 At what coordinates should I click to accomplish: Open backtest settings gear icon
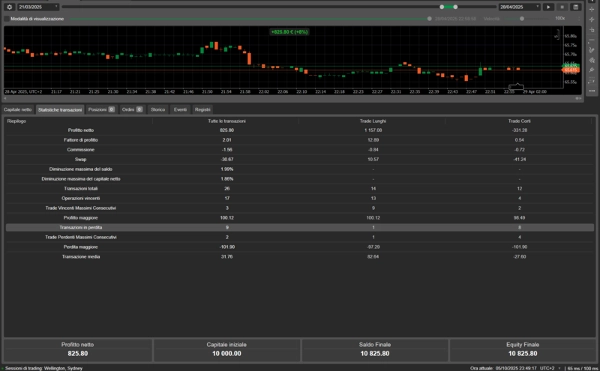click(10, 7)
